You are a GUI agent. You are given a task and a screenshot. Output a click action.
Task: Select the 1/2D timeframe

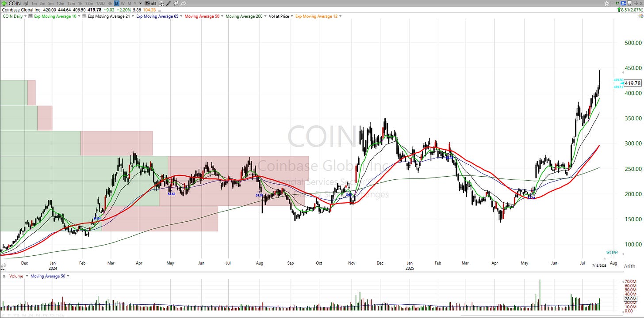point(100,3)
